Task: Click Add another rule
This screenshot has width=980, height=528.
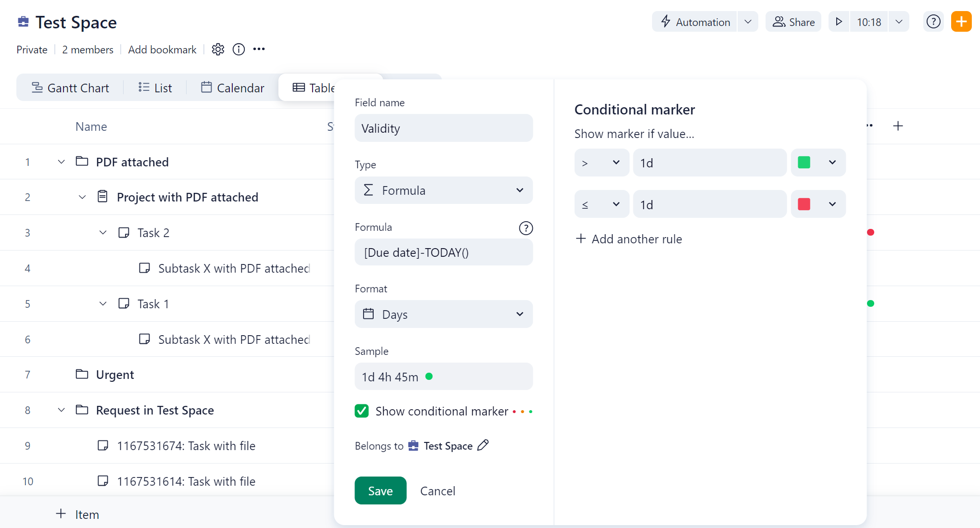Action: tap(628, 239)
